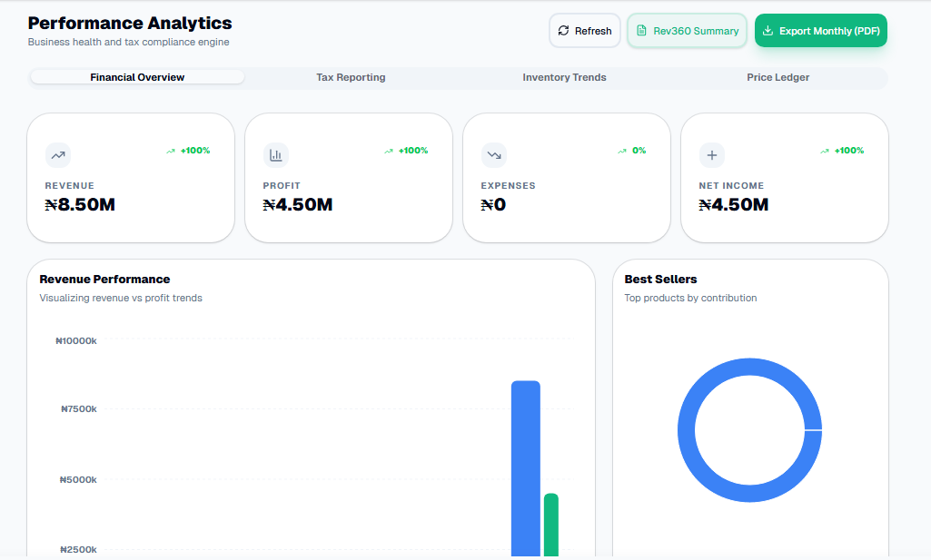
Task: Open the Inventory Trends tab
Action: [x=564, y=77]
